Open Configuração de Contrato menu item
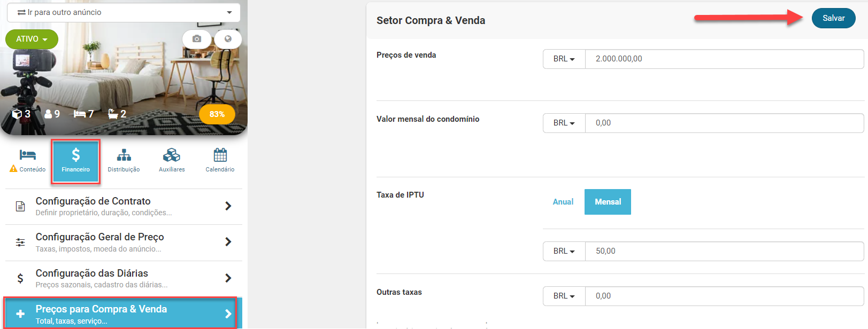 click(124, 206)
